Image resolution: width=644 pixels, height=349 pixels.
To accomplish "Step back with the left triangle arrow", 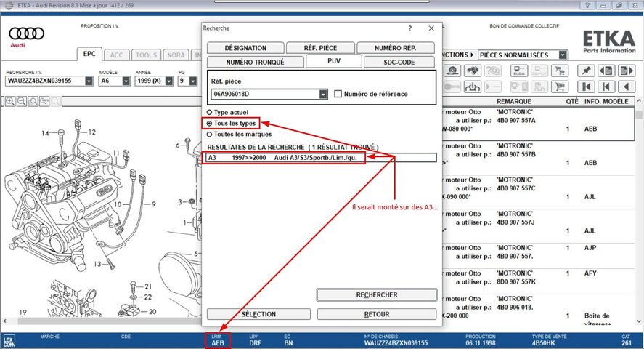I will [627, 87].
